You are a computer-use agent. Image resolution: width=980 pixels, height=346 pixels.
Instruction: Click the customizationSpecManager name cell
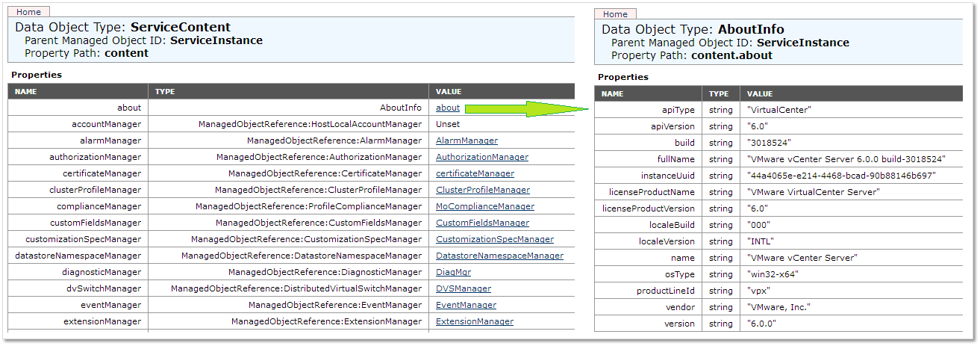point(78,239)
